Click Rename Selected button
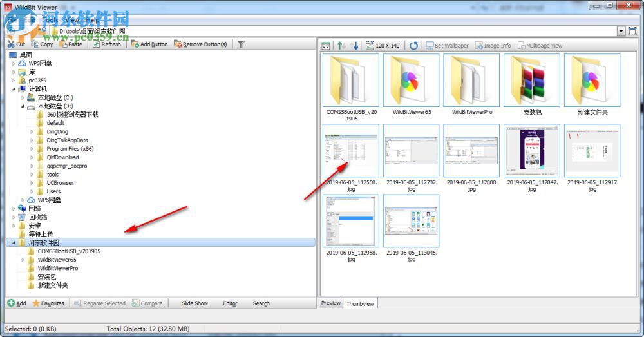 pos(99,303)
